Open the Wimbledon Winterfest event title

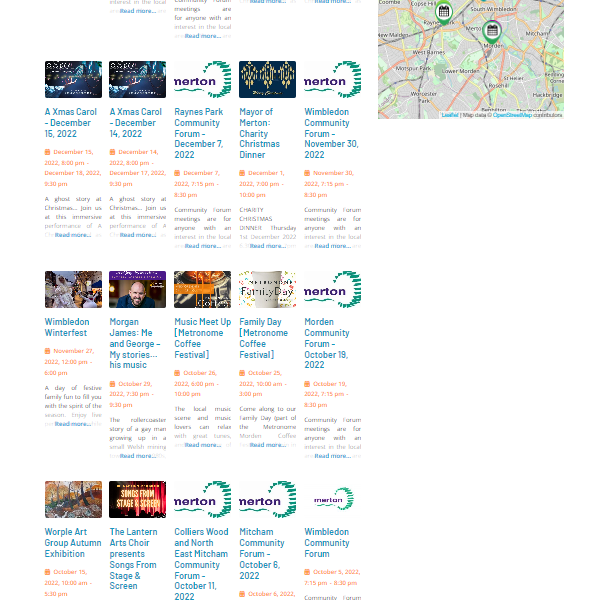click(x=67, y=327)
